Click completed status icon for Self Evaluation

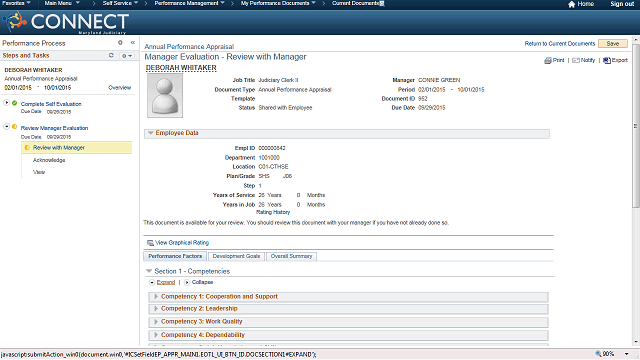(x=15, y=103)
